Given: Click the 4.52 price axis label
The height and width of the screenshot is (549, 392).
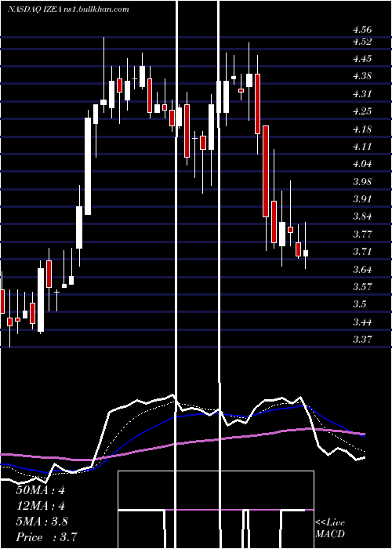Looking at the screenshot, I should pos(362,42).
